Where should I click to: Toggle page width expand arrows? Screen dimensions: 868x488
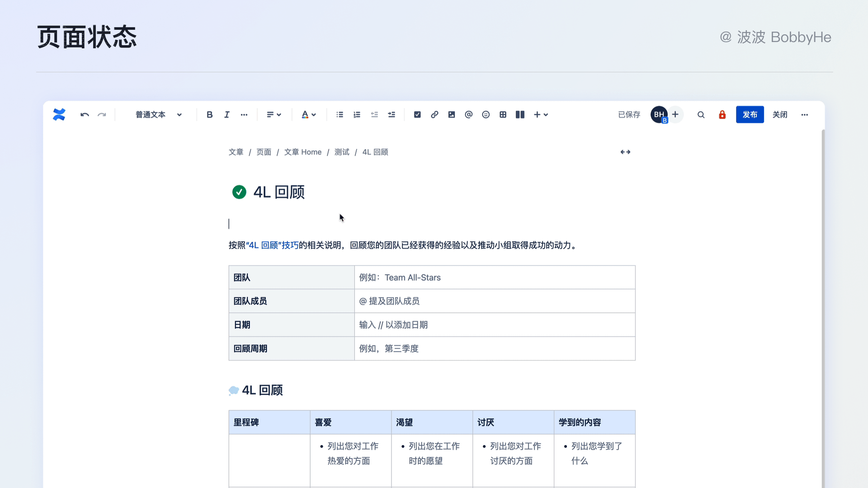(625, 152)
